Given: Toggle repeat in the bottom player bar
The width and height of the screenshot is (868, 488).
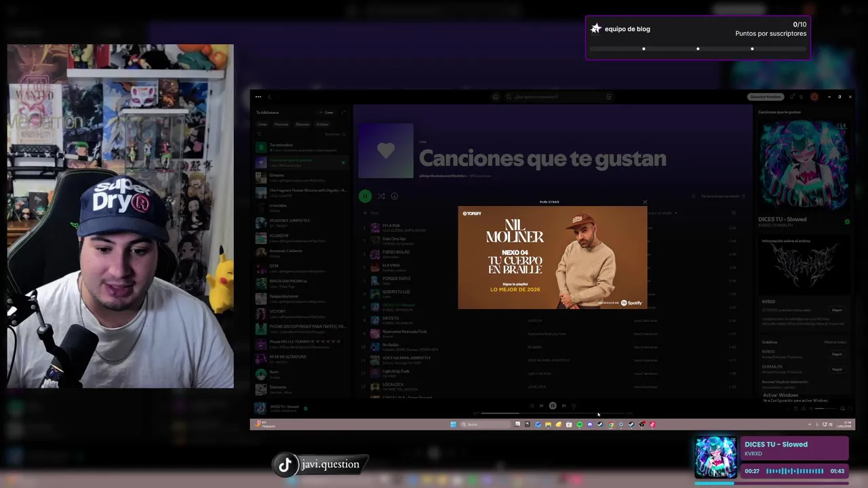Looking at the screenshot, I should tap(574, 405).
